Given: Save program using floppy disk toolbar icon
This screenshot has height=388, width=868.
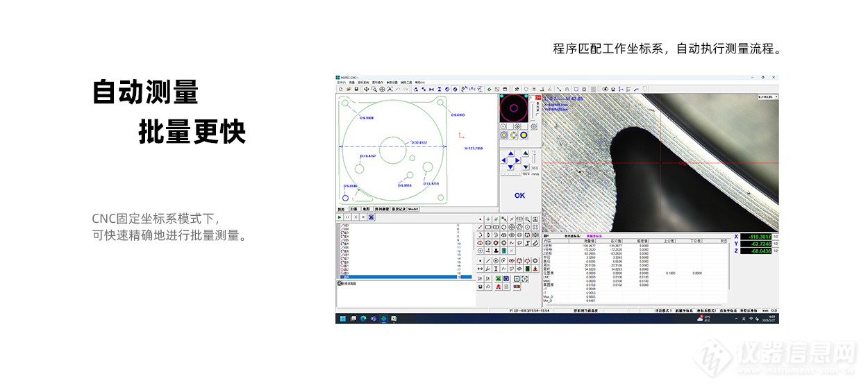Looking at the screenshot, I should [x=356, y=89].
